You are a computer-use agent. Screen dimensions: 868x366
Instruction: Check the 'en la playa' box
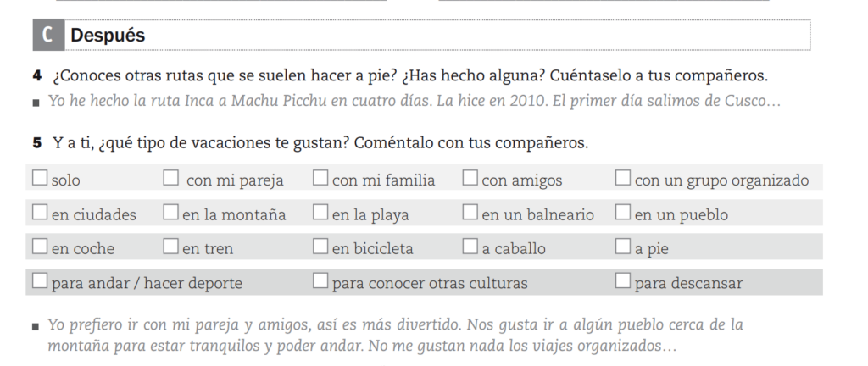point(320,212)
